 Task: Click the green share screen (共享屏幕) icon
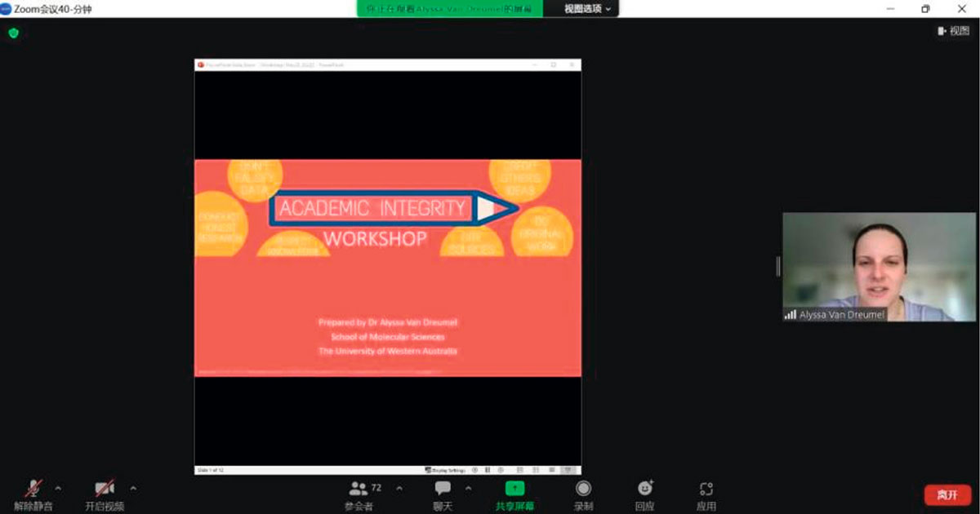tap(514, 489)
